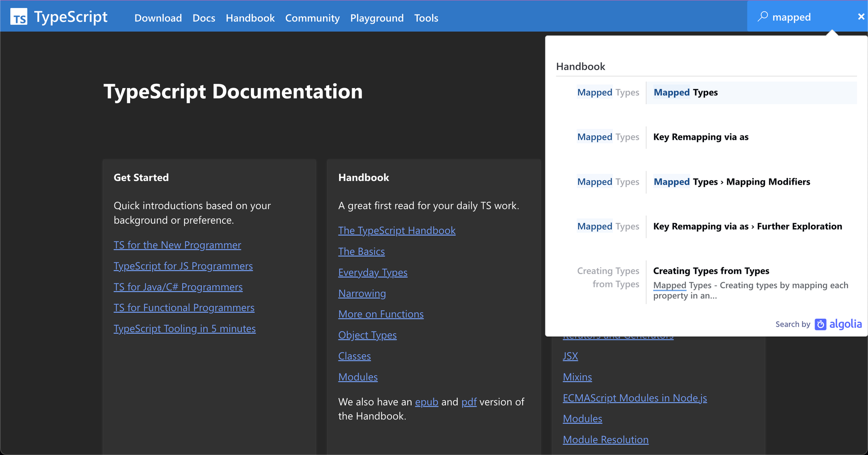Open 'TypeScript Tooling in 5 minutes' link
Viewport: 868px width, 455px height.
[184, 329]
